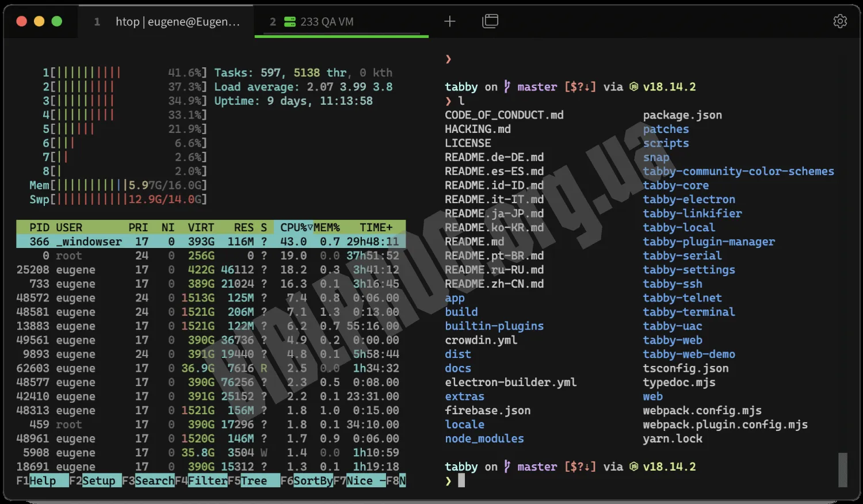Click Nice - in the htop footer
The width and height of the screenshot is (863, 504).
click(x=366, y=480)
